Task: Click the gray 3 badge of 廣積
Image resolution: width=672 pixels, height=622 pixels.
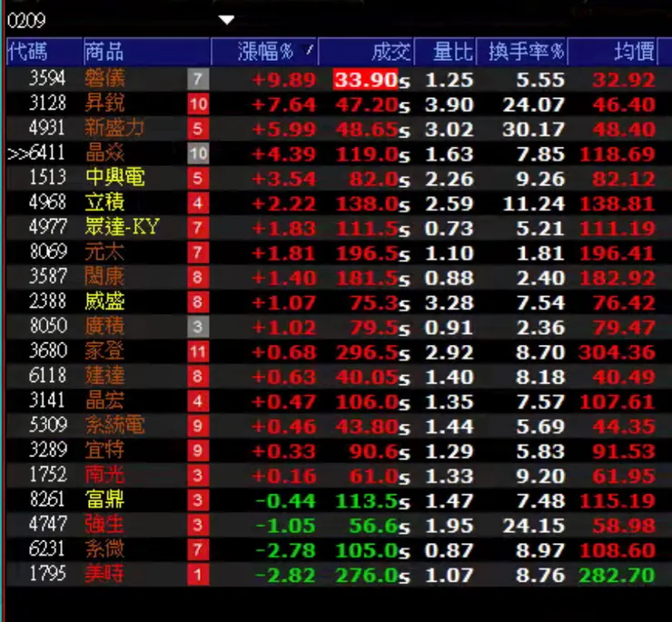Action: [x=198, y=327]
